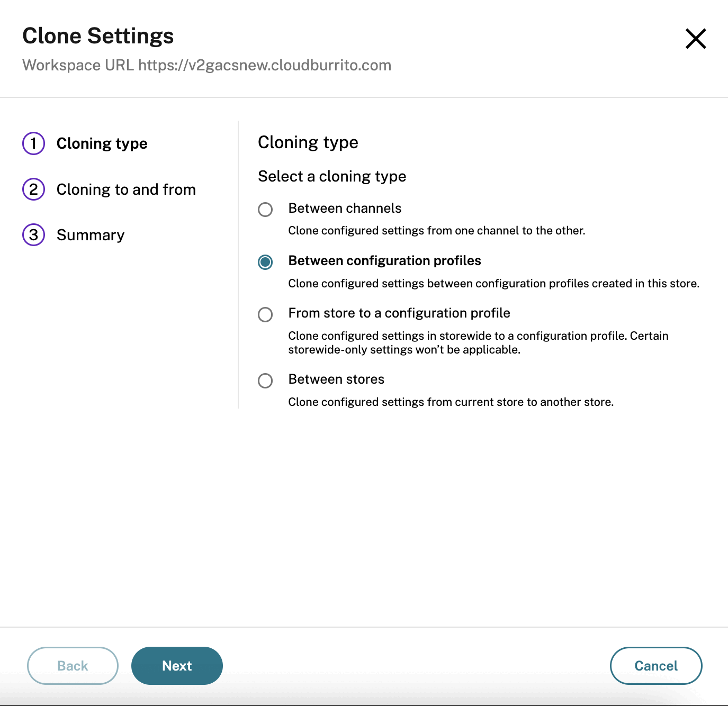Image resolution: width=728 pixels, height=706 pixels.
Task: Click the Between stores option label
Action: (336, 379)
